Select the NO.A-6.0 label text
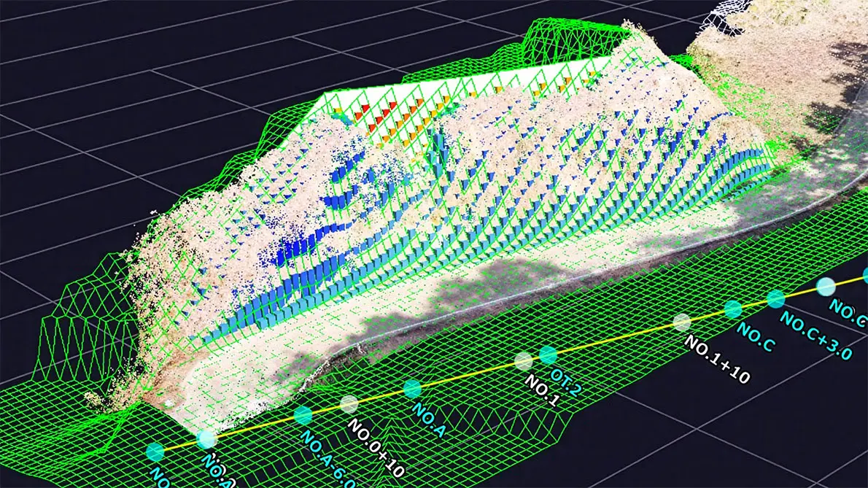The width and height of the screenshot is (868, 488). pos(328,460)
